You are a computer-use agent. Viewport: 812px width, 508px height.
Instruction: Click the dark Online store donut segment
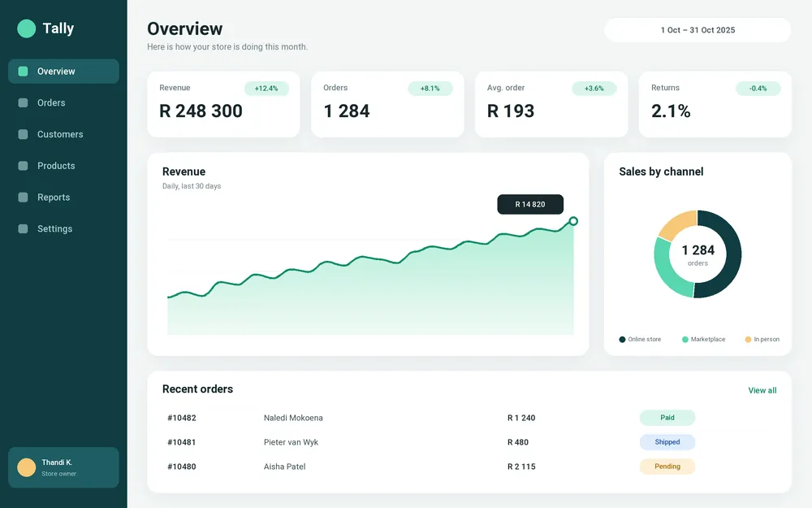point(732,254)
